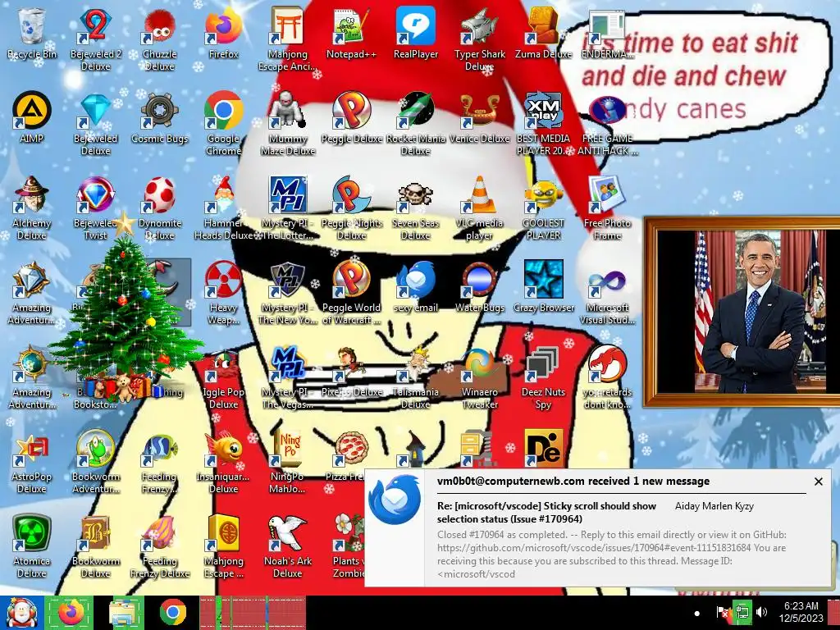Click the Obama photo frame widget
The image size is (840, 630).
(742, 312)
